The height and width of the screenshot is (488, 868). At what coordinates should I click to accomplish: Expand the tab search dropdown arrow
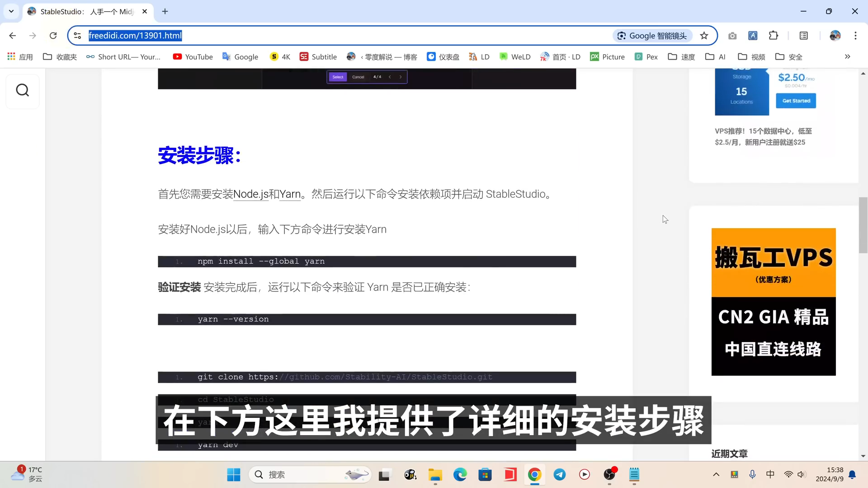pos(11,11)
